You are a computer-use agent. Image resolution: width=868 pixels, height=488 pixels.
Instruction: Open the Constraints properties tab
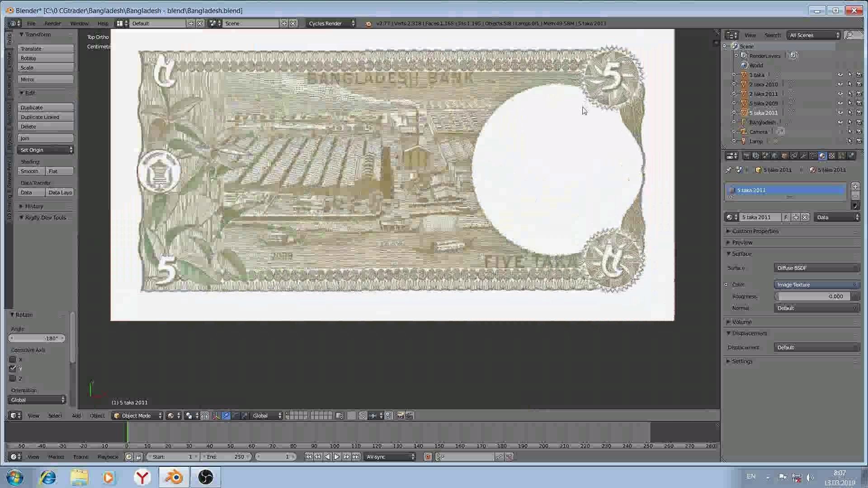(x=794, y=156)
